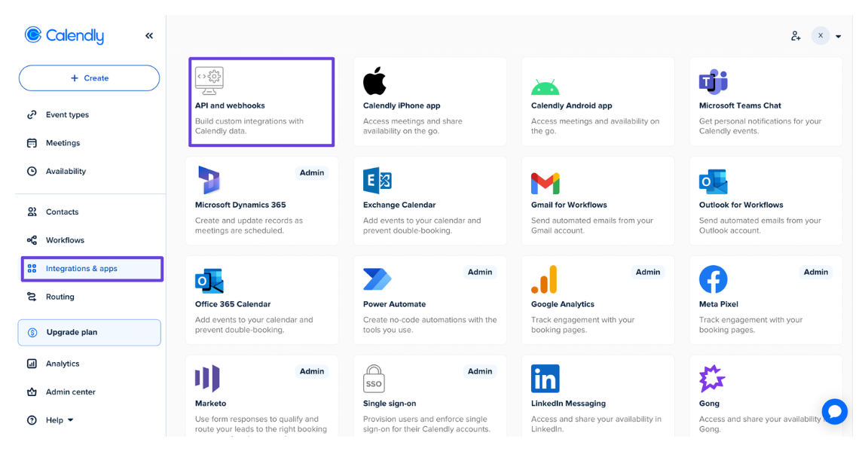Click the Single sign-on SSO lock icon
868x451 pixels.
[374, 379]
